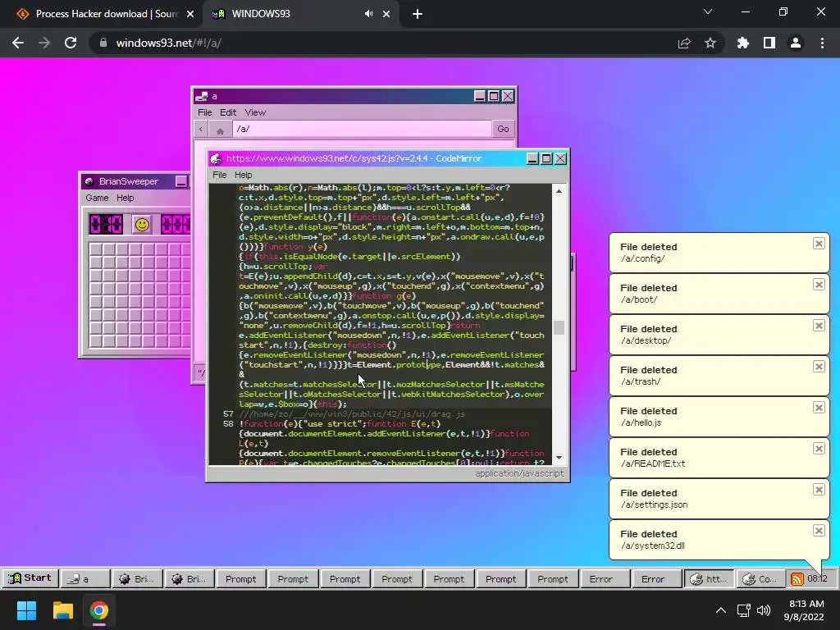This screenshot has height=630, width=840.
Task: Open the Chrome extensions puzzle icon
Action: click(743, 43)
